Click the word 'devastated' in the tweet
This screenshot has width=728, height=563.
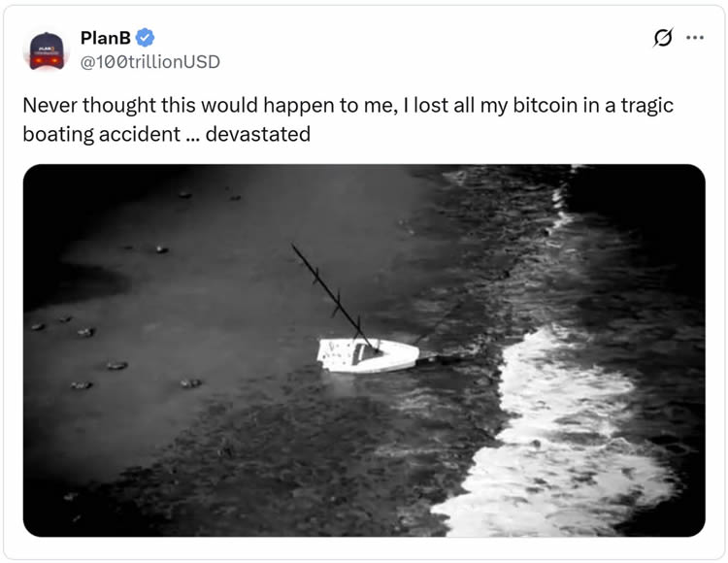[x=260, y=134]
